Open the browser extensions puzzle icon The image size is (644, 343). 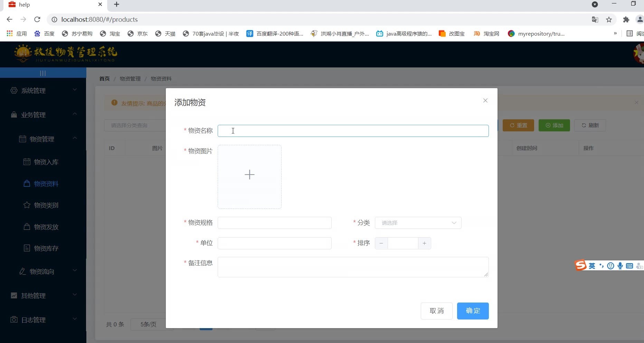[626, 20]
